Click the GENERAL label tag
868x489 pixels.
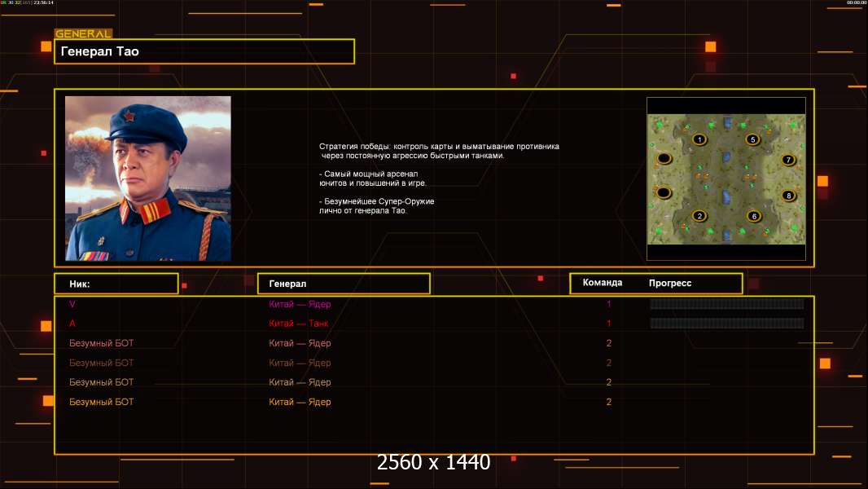[x=84, y=33]
